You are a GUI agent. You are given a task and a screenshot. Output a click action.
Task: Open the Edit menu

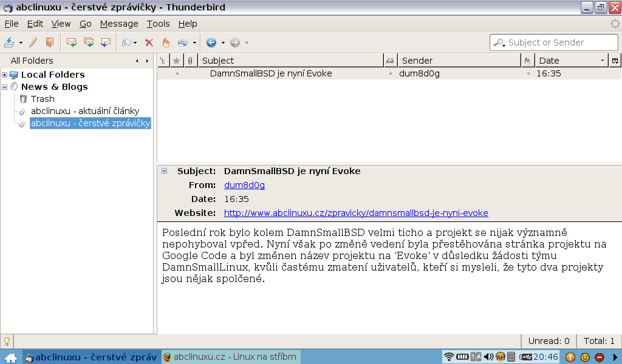pos(35,24)
